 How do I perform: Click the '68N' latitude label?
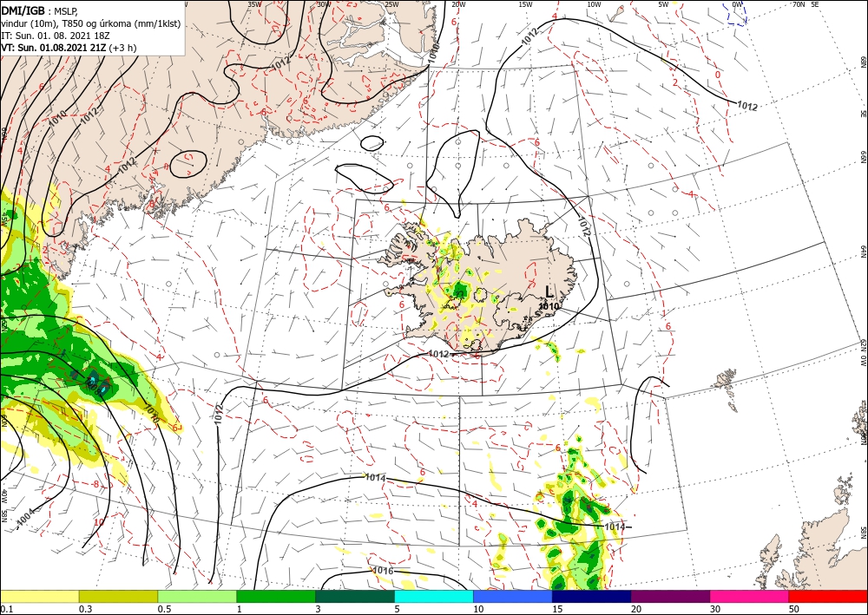pos(863,60)
